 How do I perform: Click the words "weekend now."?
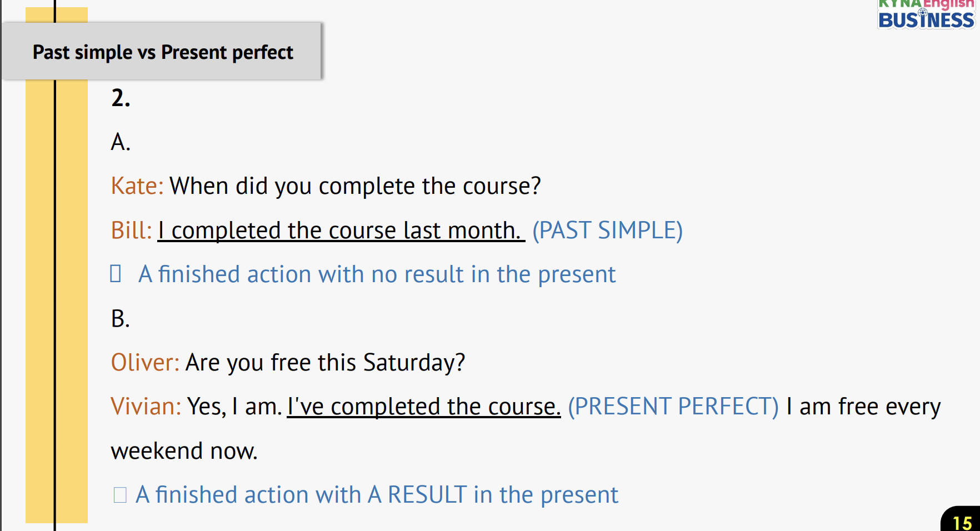pos(184,451)
